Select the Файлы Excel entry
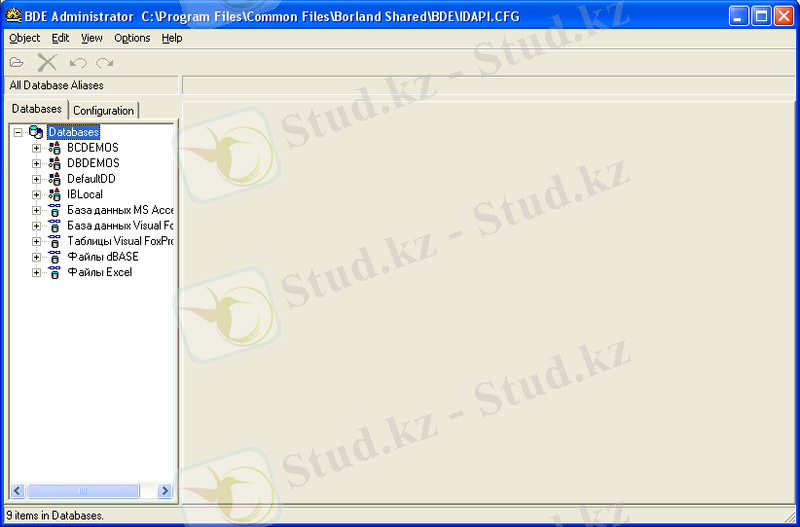 (x=99, y=272)
